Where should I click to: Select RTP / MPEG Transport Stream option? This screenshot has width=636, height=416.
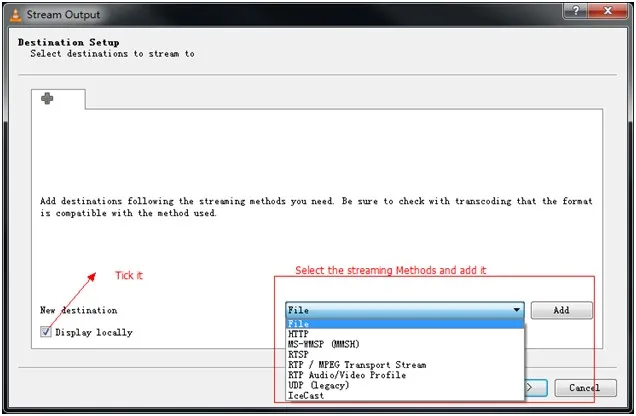[x=404, y=365]
